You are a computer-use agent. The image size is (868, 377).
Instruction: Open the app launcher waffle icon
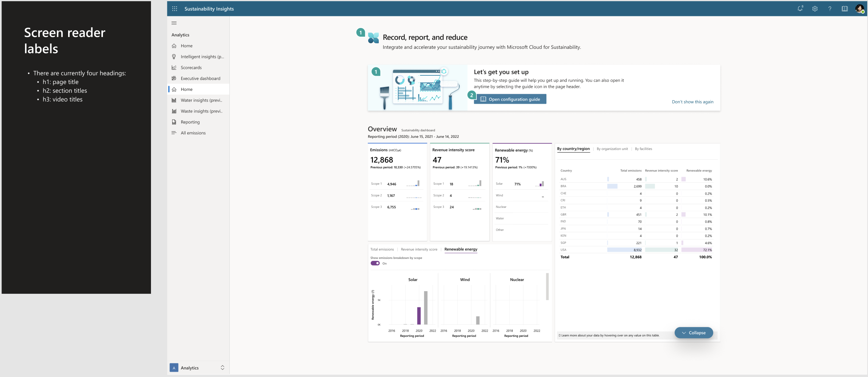(174, 9)
